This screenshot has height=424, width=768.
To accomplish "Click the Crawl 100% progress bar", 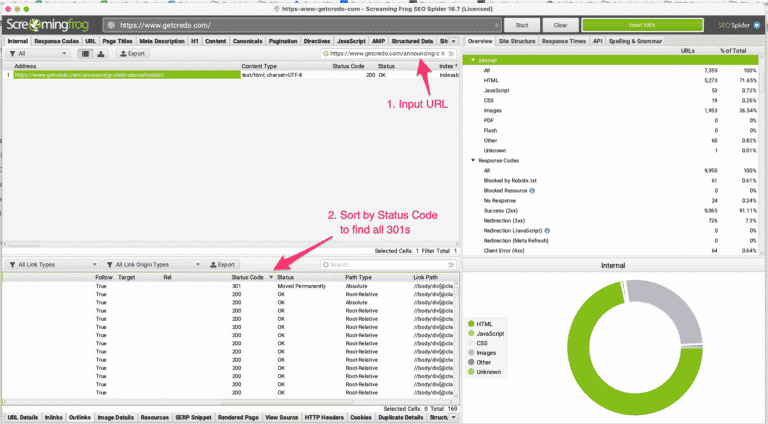I will pyautogui.click(x=642, y=25).
